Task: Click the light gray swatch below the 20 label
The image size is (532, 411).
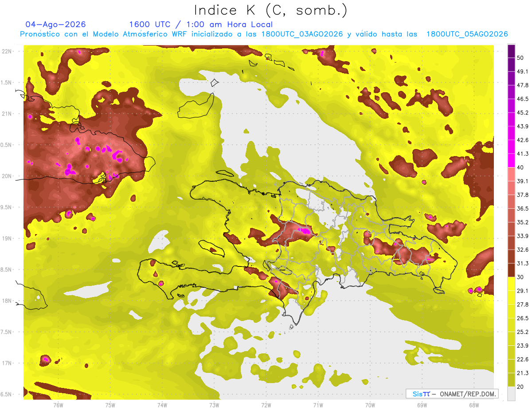Action: click(x=511, y=394)
